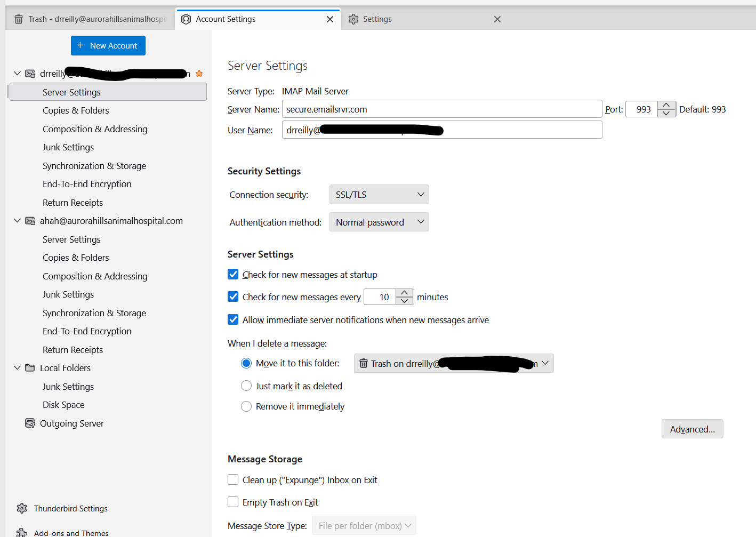
Task: Switch to the Trash mail tab
Action: point(91,19)
